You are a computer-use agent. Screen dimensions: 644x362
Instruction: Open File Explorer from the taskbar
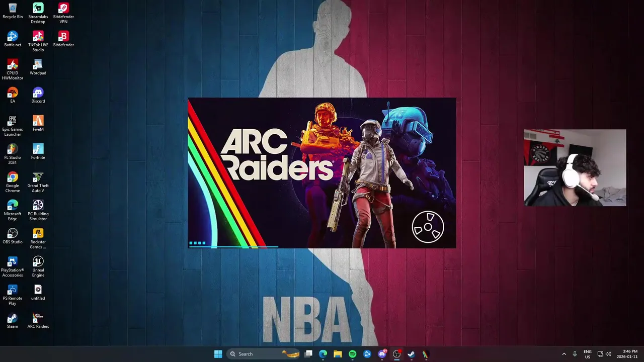click(x=338, y=354)
